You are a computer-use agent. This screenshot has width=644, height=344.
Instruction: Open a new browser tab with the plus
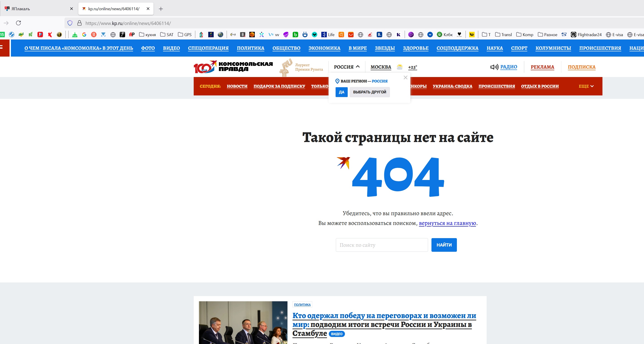[161, 9]
